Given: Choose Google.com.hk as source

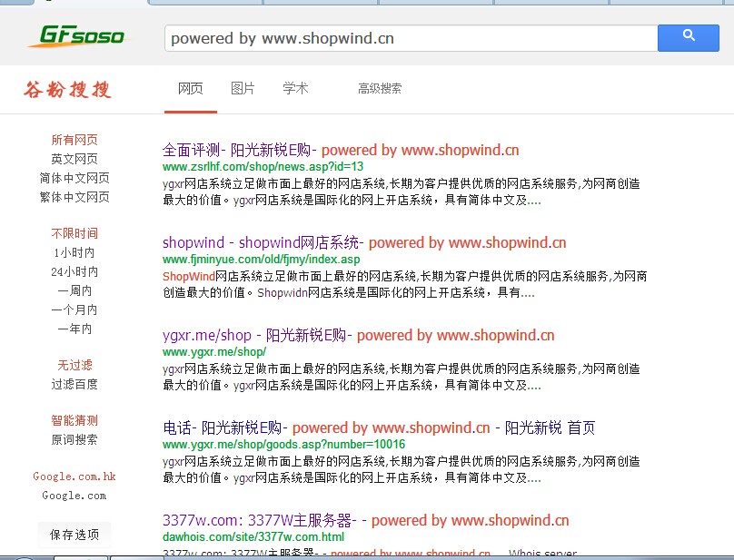Looking at the screenshot, I should coord(74,476).
